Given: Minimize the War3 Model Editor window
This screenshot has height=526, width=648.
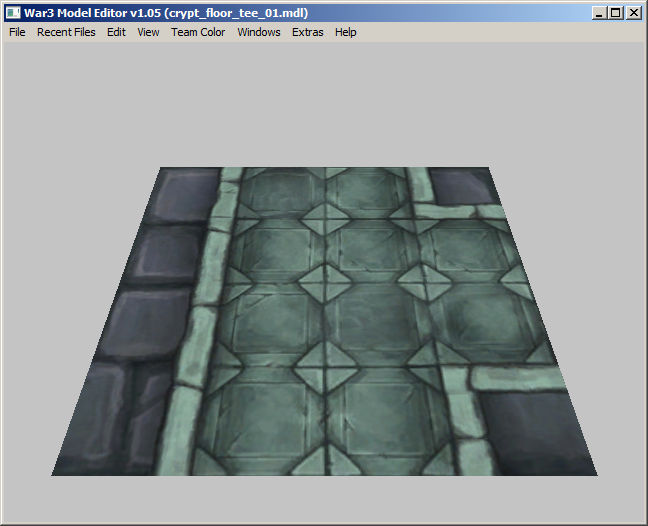Looking at the screenshot, I should 599,13.
